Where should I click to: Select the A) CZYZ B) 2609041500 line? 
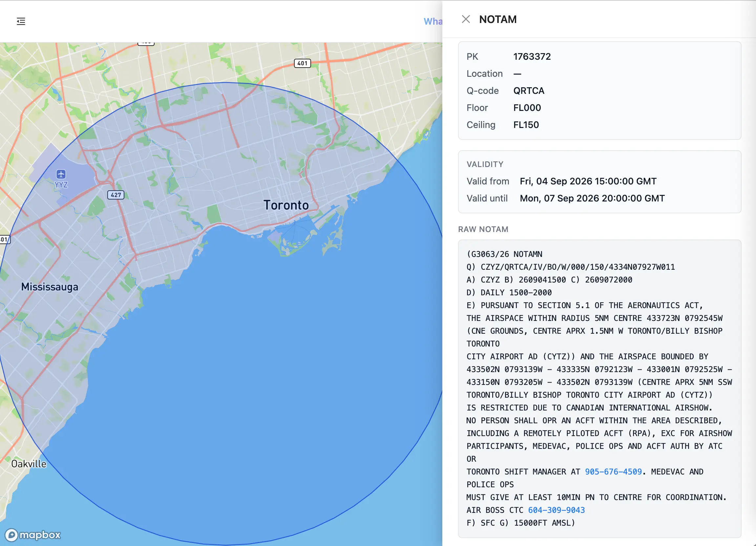pos(549,280)
